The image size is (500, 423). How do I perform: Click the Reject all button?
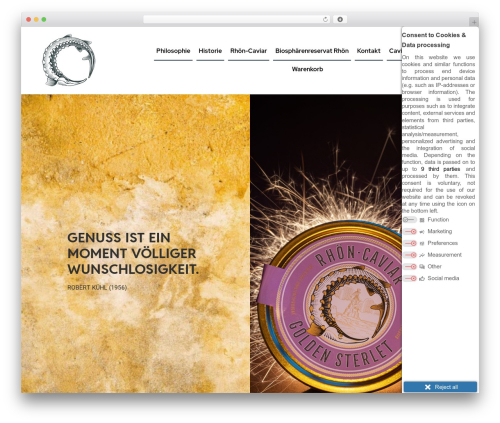pos(440,387)
